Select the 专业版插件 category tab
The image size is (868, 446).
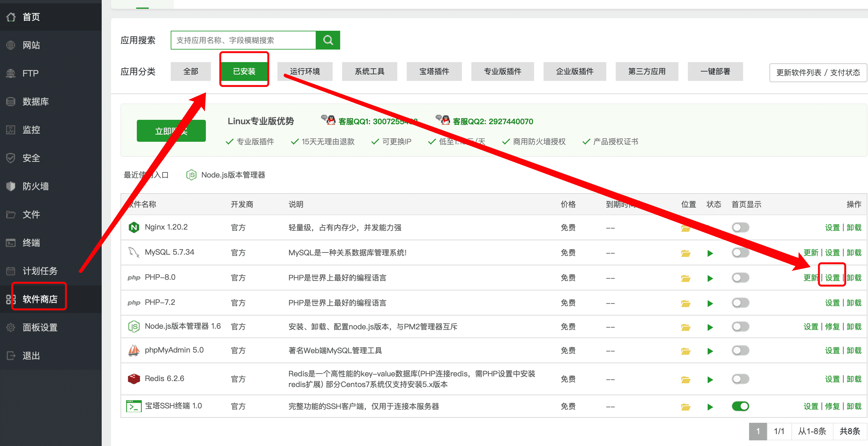point(502,72)
